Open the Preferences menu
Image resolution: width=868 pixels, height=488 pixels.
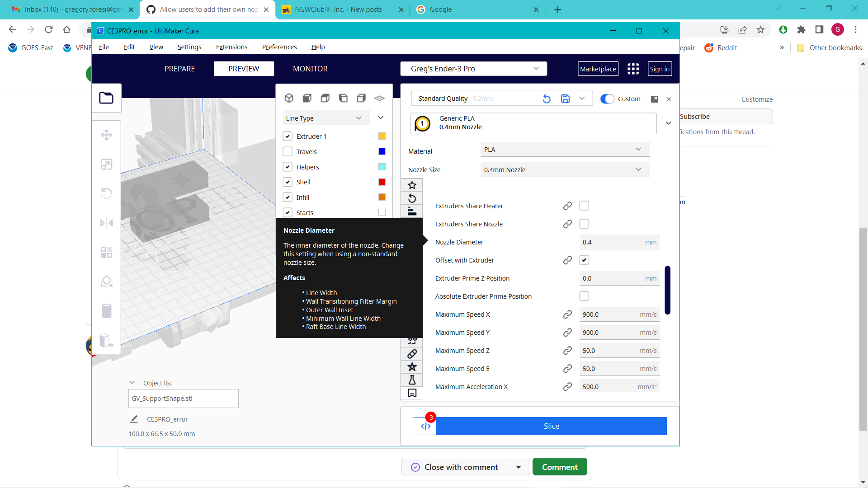coord(279,47)
